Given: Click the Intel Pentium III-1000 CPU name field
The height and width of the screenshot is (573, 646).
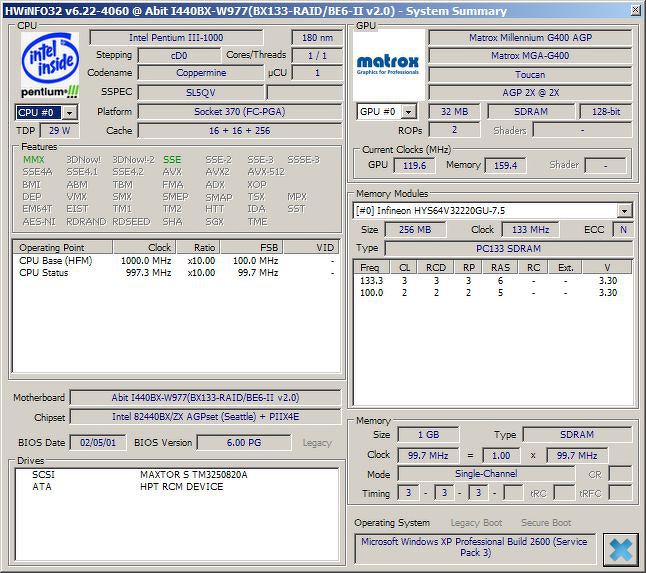Looking at the screenshot, I should 176,37.
